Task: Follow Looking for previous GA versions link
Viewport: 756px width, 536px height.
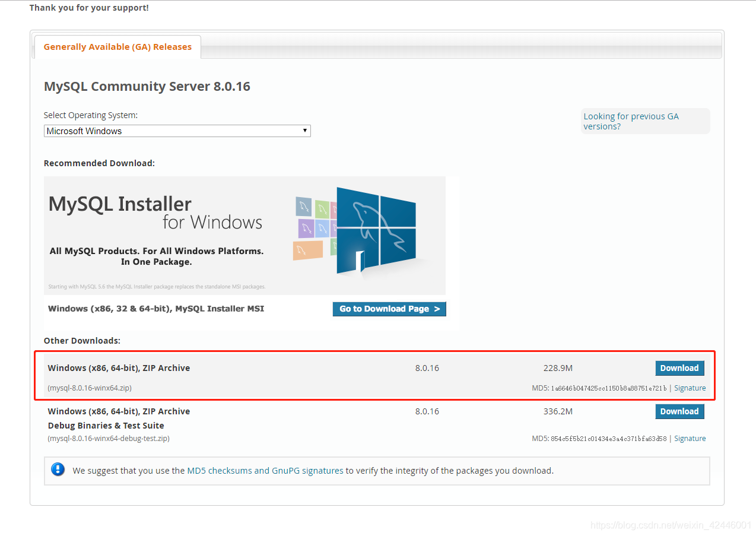Action: (631, 121)
